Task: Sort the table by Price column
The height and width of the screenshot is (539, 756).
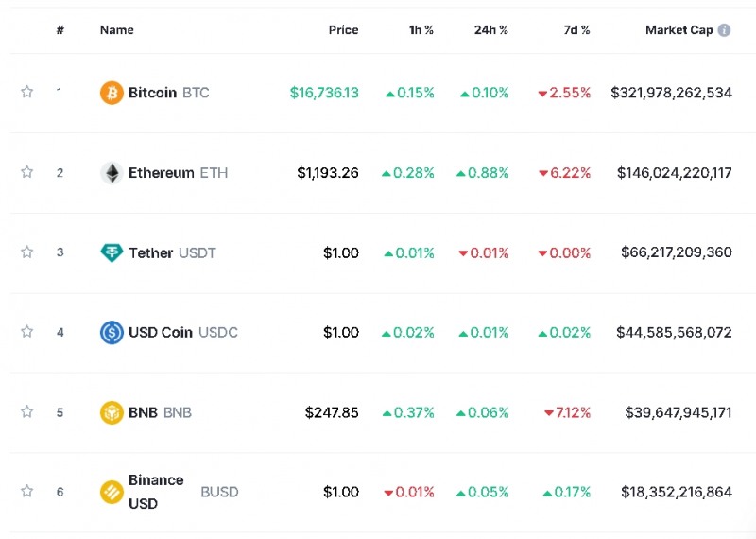Action: [x=343, y=30]
